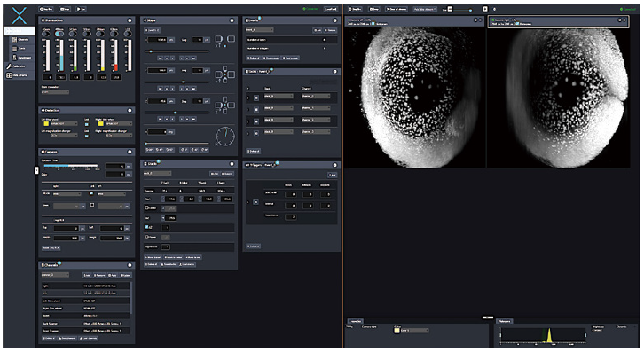Open the right magnification changer dropdown
The width and height of the screenshot is (644, 352).
118,136
